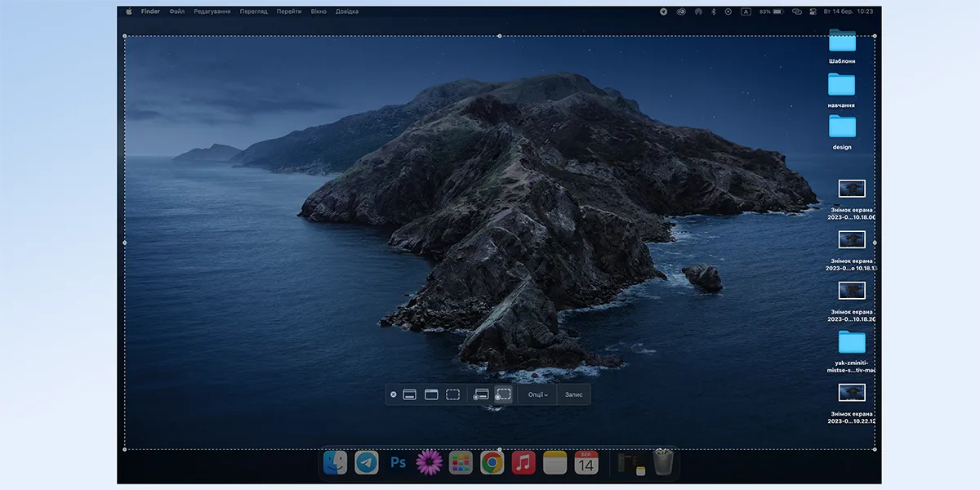Open the Довідка menu
The width and height of the screenshot is (980, 490).
tap(347, 11)
